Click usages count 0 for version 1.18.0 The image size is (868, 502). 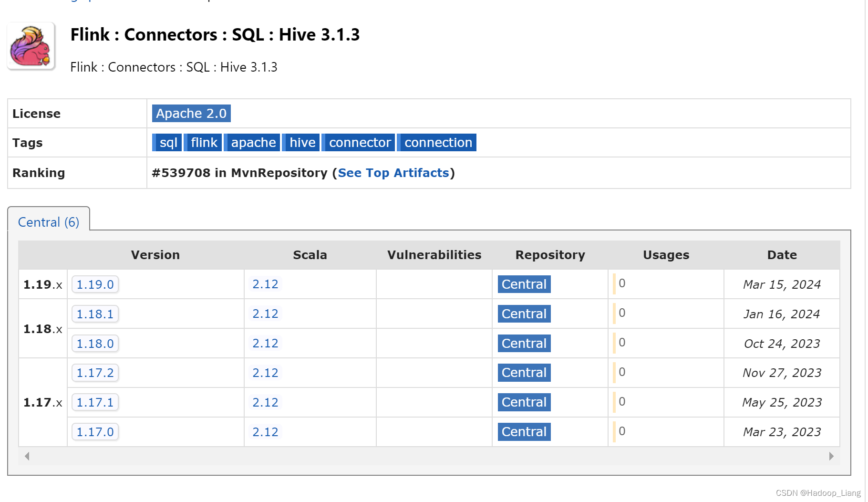point(622,343)
